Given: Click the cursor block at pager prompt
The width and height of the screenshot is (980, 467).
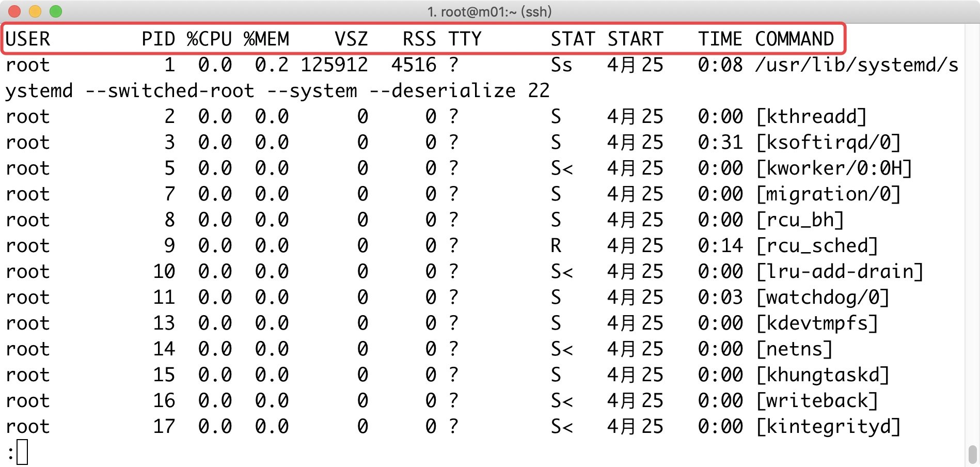Looking at the screenshot, I should pyautogui.click(x=22, y=453).
